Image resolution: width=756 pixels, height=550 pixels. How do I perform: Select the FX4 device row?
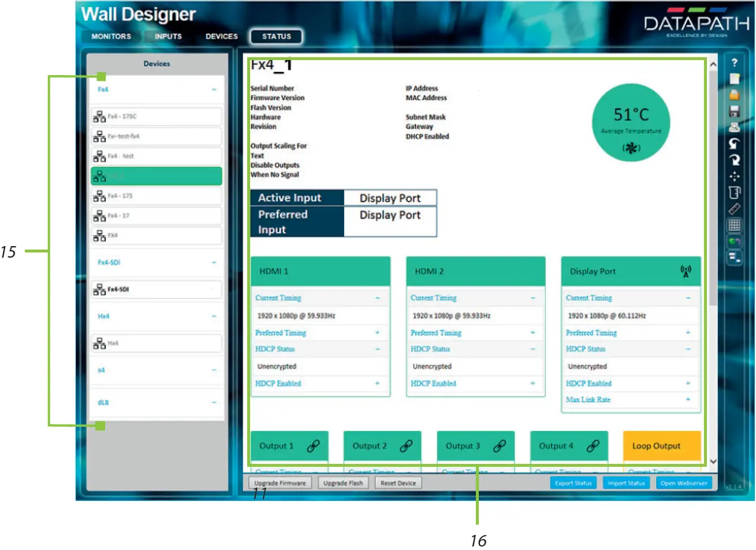click(x=157, y=236)
